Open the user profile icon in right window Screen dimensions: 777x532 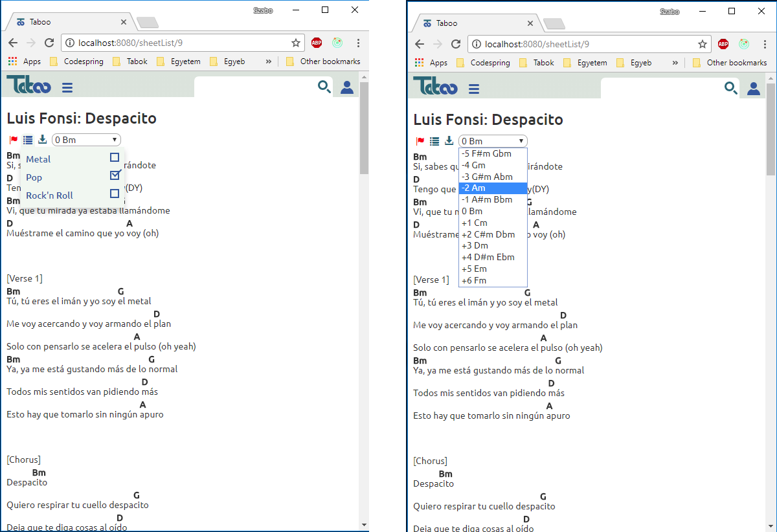pos(754,89)
